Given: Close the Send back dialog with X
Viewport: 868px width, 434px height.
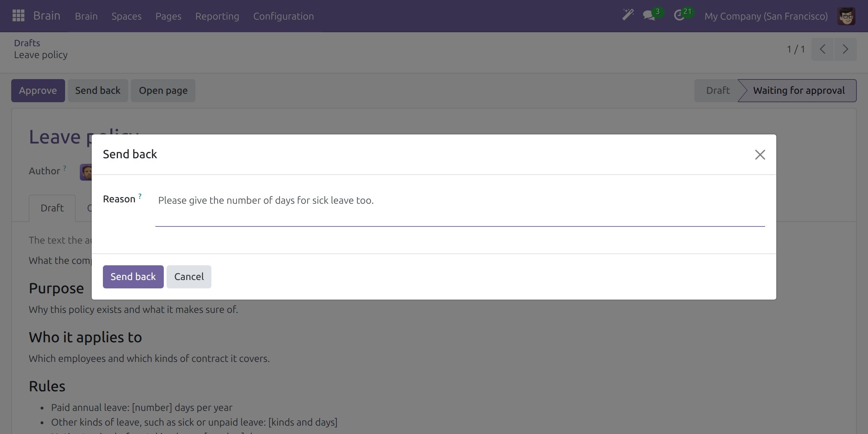Looking at the screenshot, I should click(760, 154).
